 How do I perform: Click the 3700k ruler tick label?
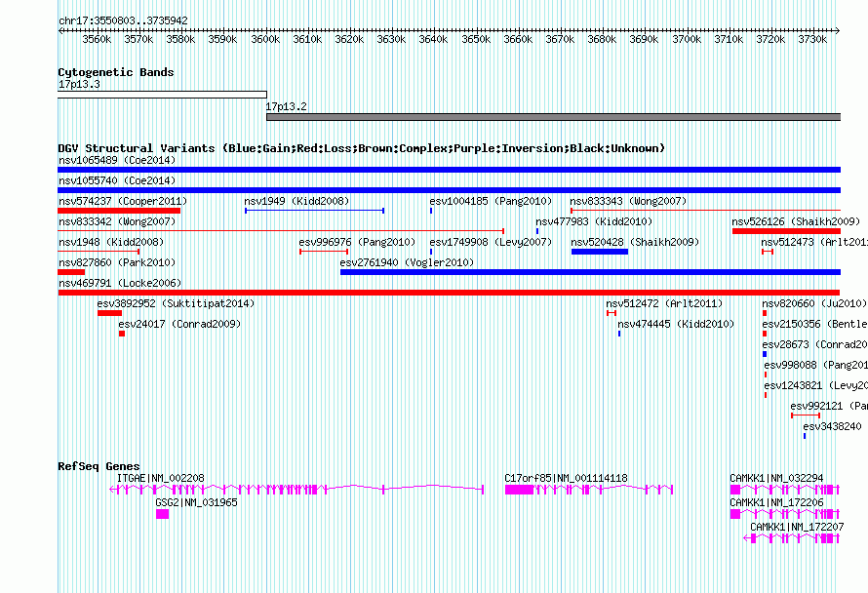(687, 39)
